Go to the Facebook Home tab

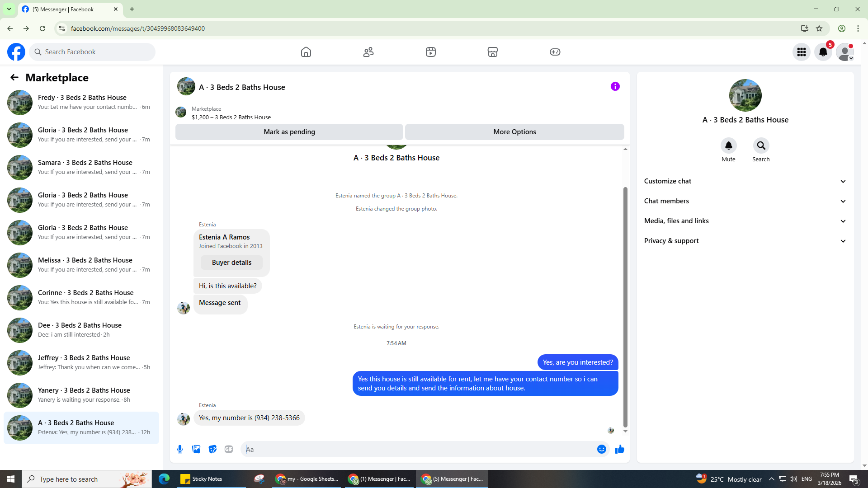306,52
